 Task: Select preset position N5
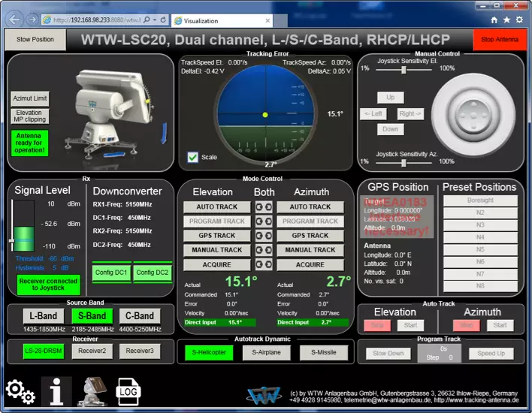tap(480, 249)
